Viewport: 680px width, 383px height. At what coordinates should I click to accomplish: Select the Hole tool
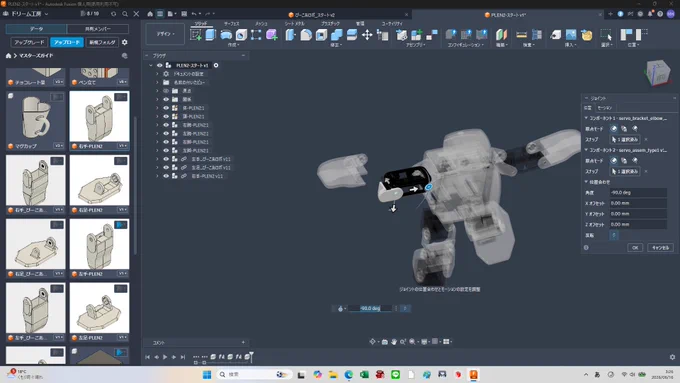pos(241,35)
